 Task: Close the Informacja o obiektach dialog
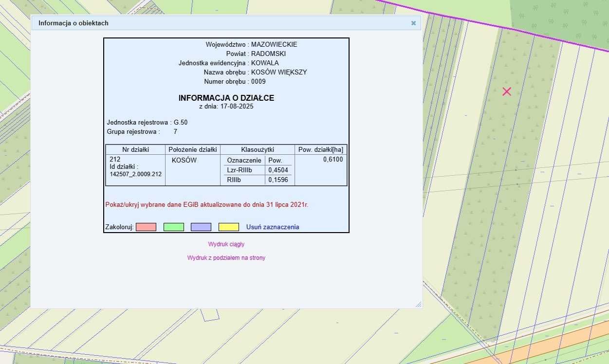pyautogui.click(x=413, y=23)
